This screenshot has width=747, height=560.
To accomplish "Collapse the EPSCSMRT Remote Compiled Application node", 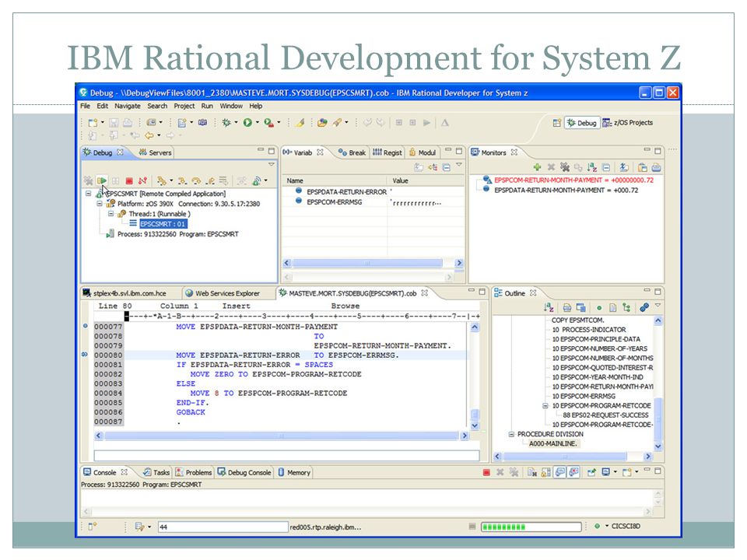I will click(x=88, y=194).
